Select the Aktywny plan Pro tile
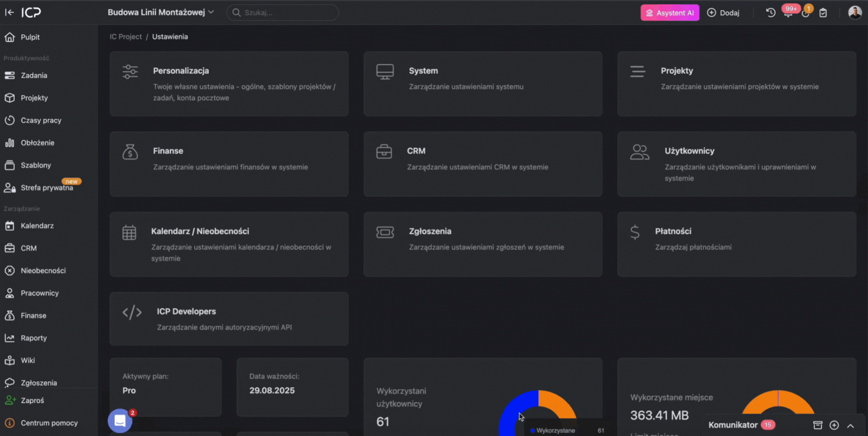868x436 pixels. 166,387
